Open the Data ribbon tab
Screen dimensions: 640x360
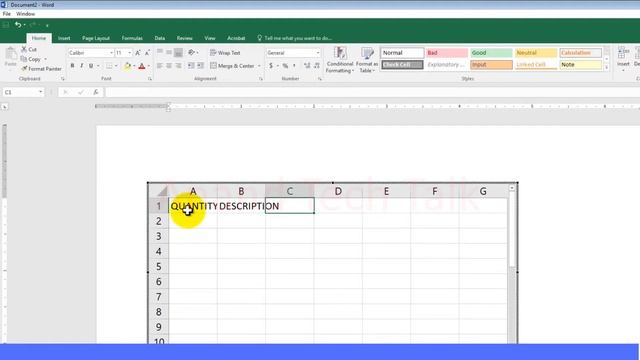pos(160,38)
